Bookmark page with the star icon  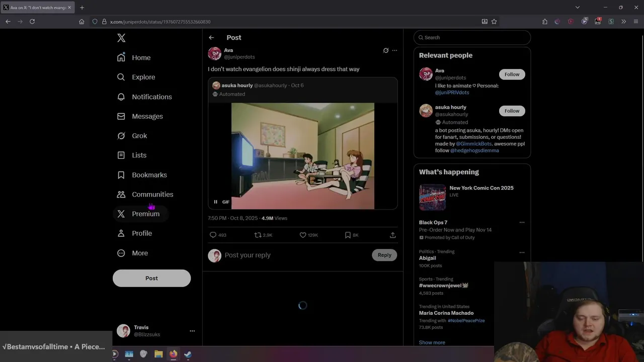pos(494,22)
